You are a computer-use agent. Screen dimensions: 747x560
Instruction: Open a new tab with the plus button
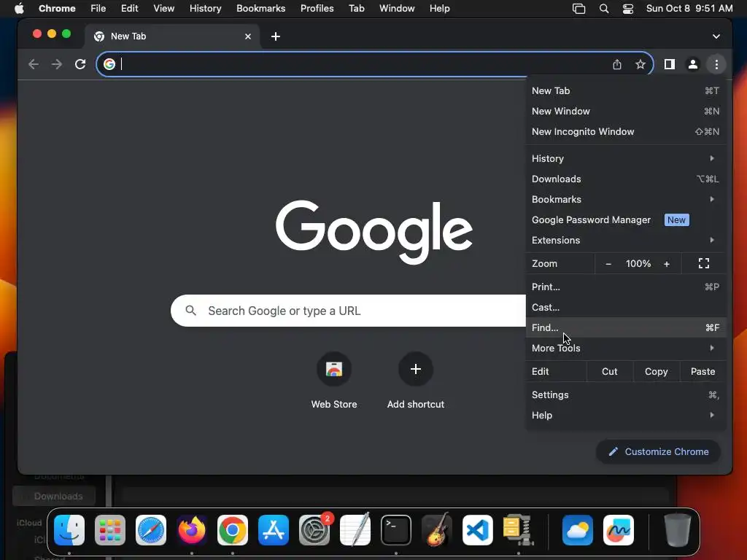point(275,36)
